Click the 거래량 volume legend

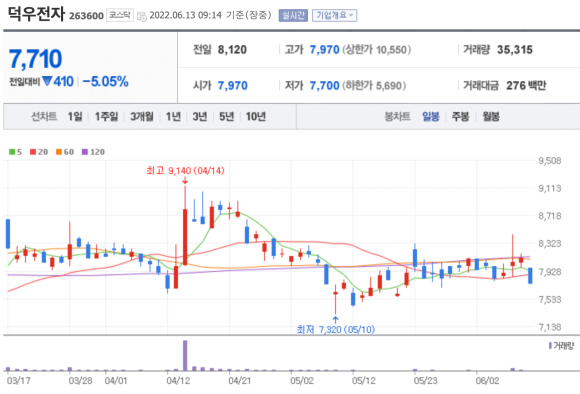[x=561, y=346]
